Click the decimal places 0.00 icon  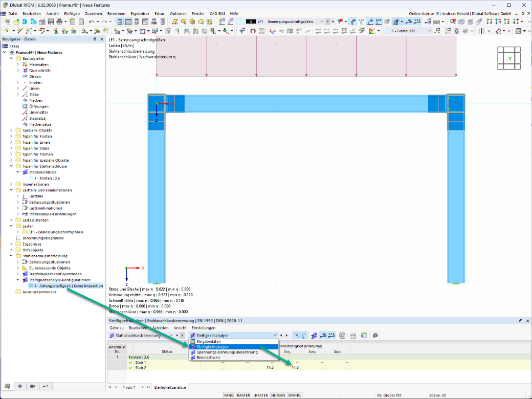(364, 336)
